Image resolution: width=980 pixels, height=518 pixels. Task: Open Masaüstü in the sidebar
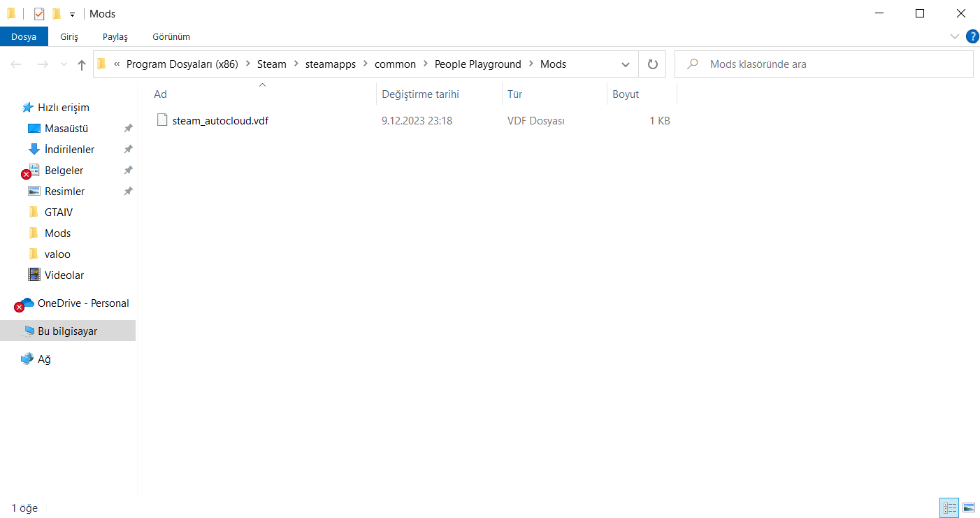[66, 129]
